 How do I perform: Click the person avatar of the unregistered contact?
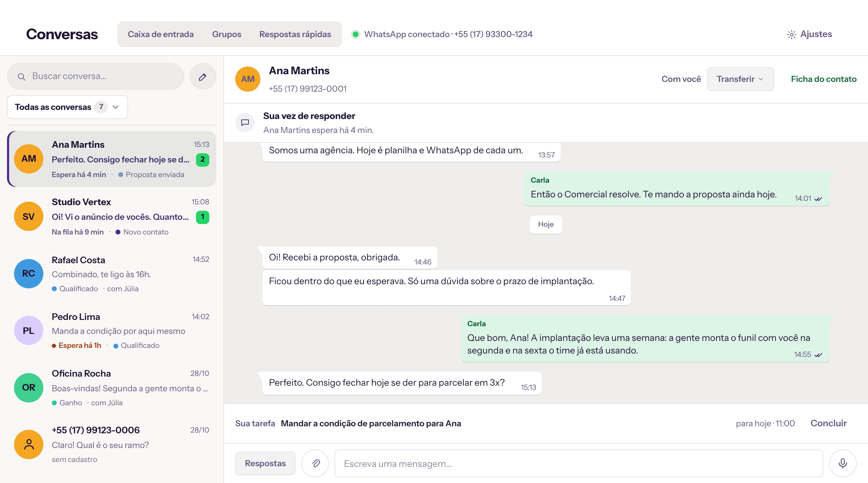point(29,444)
